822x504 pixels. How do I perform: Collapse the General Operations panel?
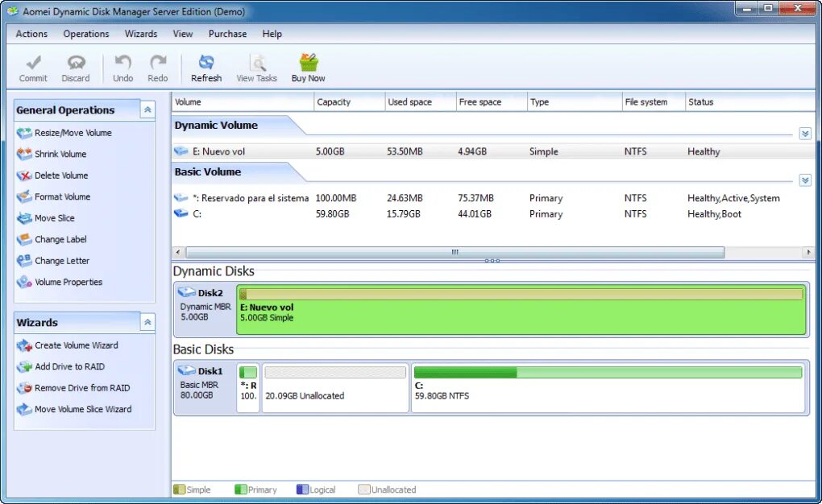click(147, 109)
